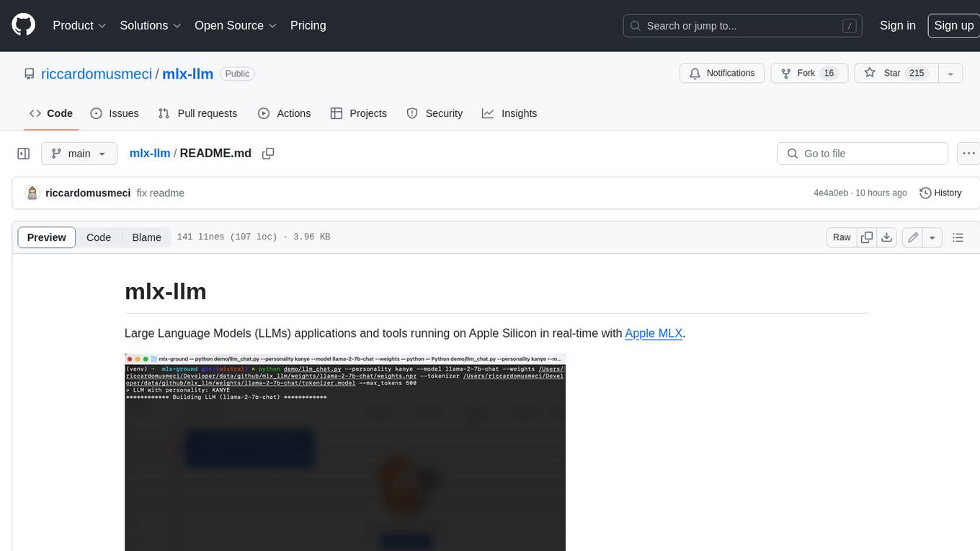Open the mlx-llm repository title link
The height and width of the screenshot is (551, 980).
187,74
